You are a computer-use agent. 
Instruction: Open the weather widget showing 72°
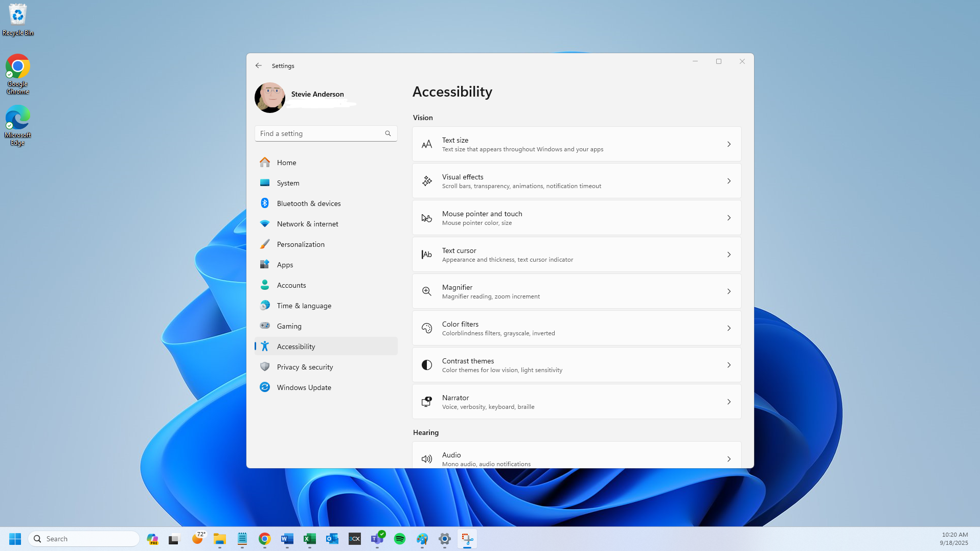[x=198, y=538]
